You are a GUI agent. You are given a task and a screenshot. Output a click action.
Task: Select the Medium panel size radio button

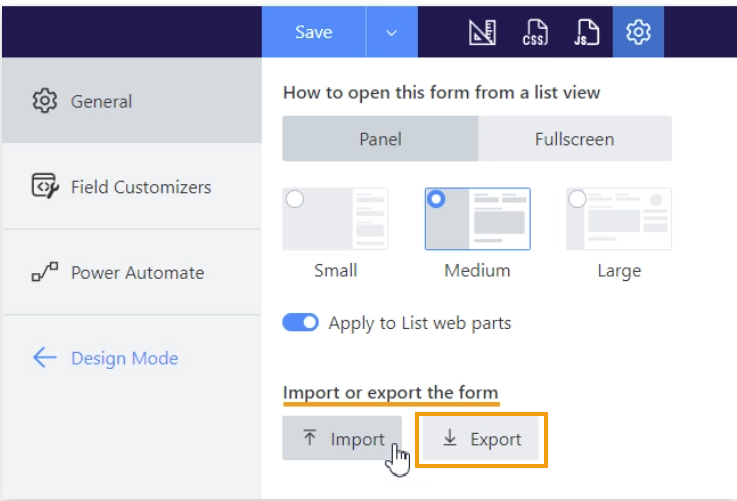click(x=436, y=199)
